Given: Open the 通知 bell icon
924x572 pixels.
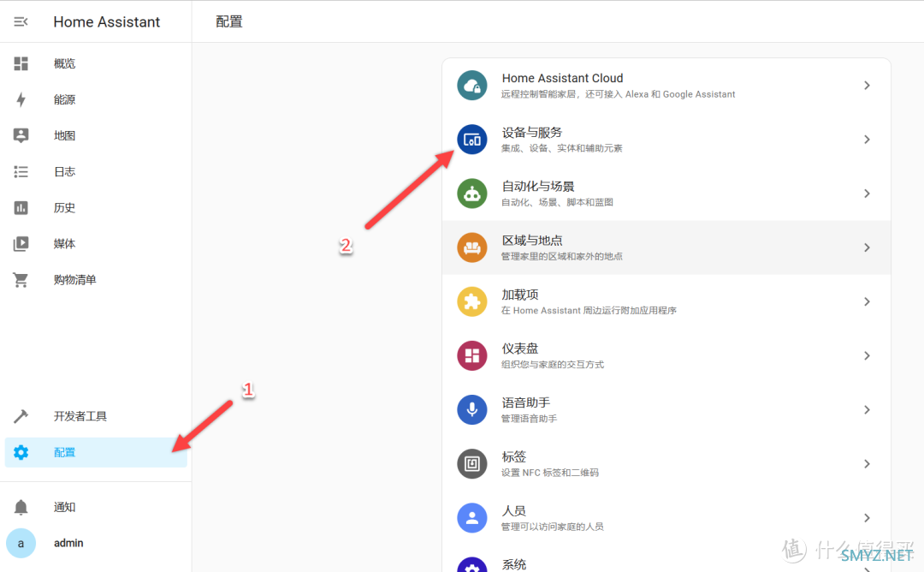Looking at the screenshot, I should (x=21, y=507).
